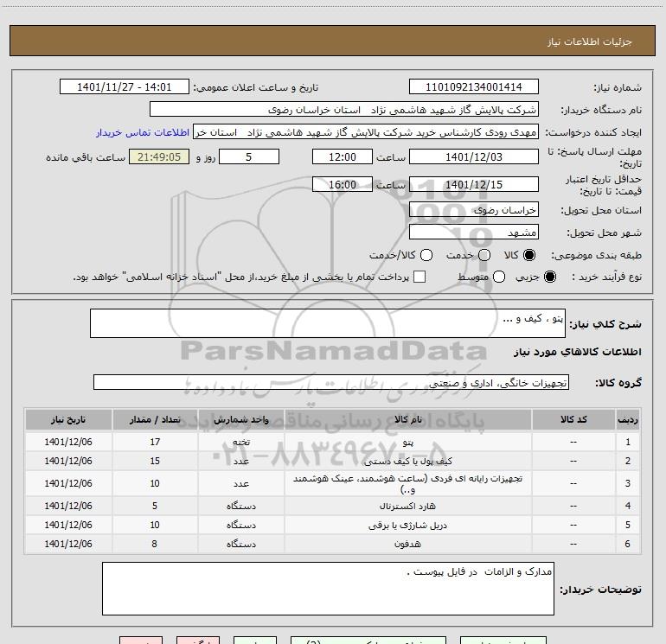The width and height of the screenshot is (666, 644).
Task: Click the goods group field
Action: point(331,382)
